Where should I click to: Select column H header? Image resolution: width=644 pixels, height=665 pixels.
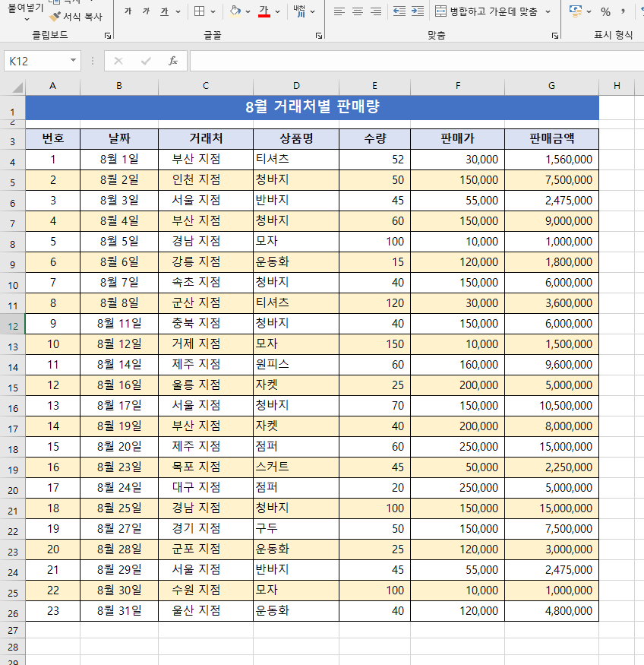tap(617, 86)
